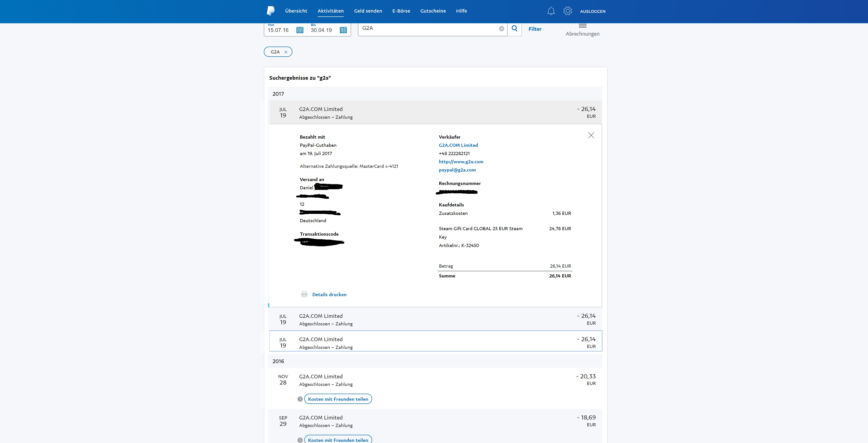Open the Filter options

click(535, 29)
